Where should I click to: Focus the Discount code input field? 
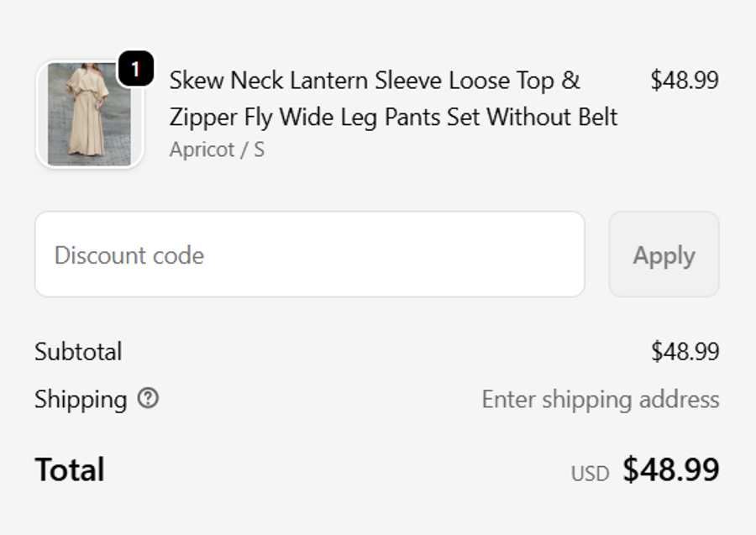click(x=309, y=254)
